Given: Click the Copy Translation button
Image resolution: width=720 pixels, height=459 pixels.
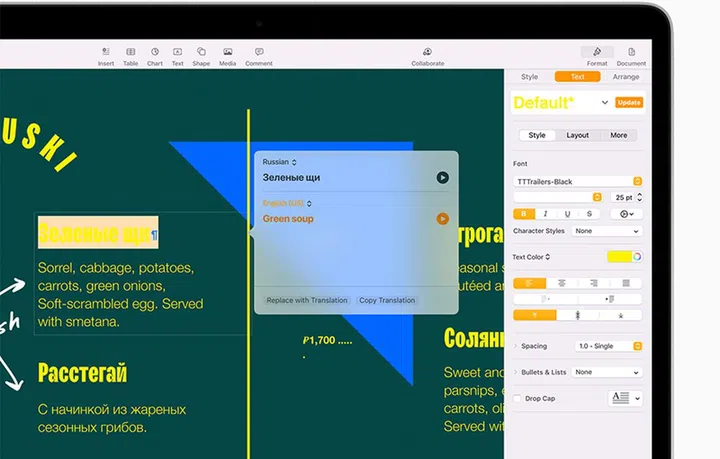Looking at the screenshot, I should pos(387,300).
